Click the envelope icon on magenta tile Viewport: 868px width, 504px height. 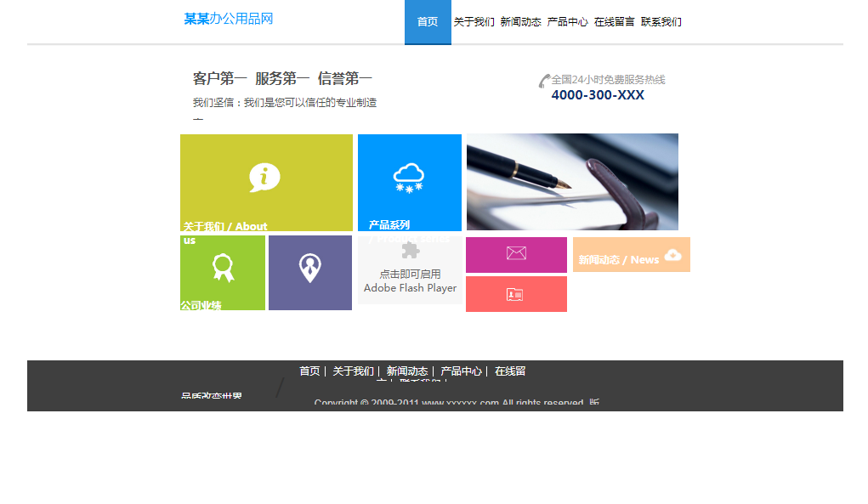tap(516, 253)
